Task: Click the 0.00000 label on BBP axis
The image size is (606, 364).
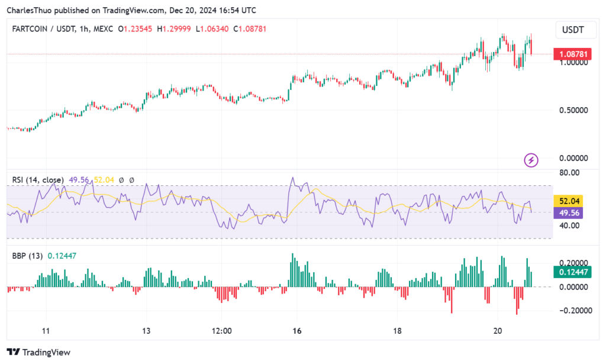Action: [x=573, y=287]
